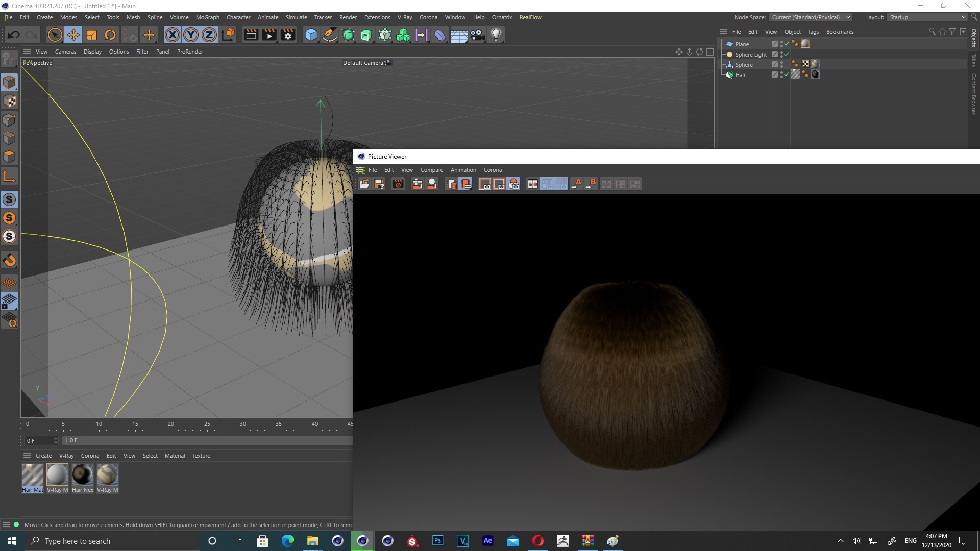Screen dimensions: 980x551
Task: Click the Sphere checkerboard tag
Action: click(805, 64)
